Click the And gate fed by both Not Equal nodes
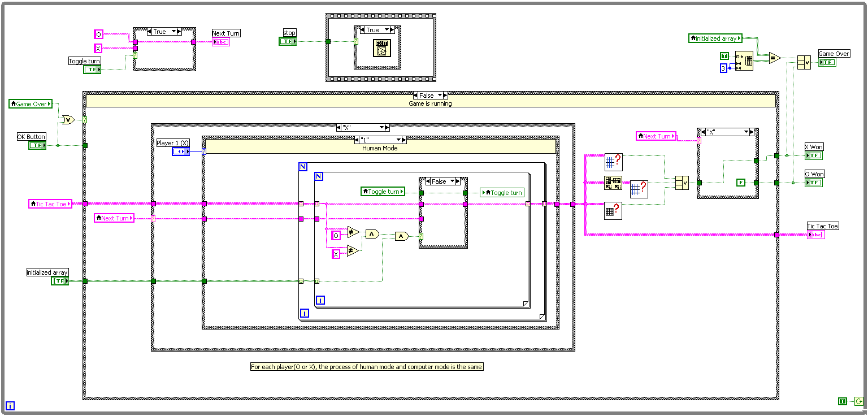Image resolution: width=868 pixels, height=416 pixels. [x=372, y=233]
